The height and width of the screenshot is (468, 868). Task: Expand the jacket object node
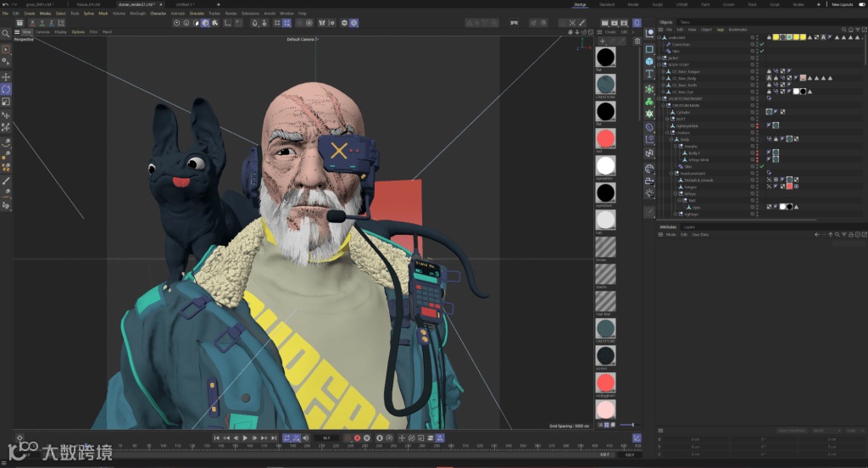click(x=660, y=58)
